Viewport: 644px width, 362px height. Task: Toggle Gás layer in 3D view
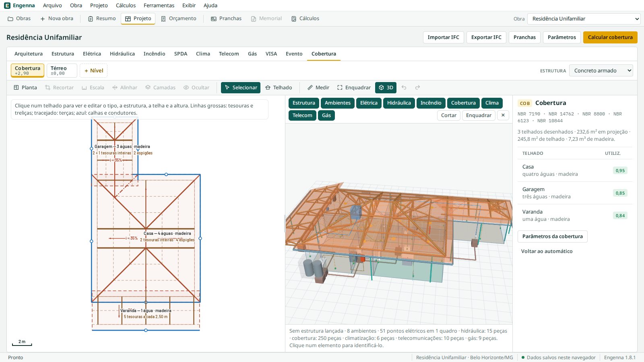click(326, 115)
